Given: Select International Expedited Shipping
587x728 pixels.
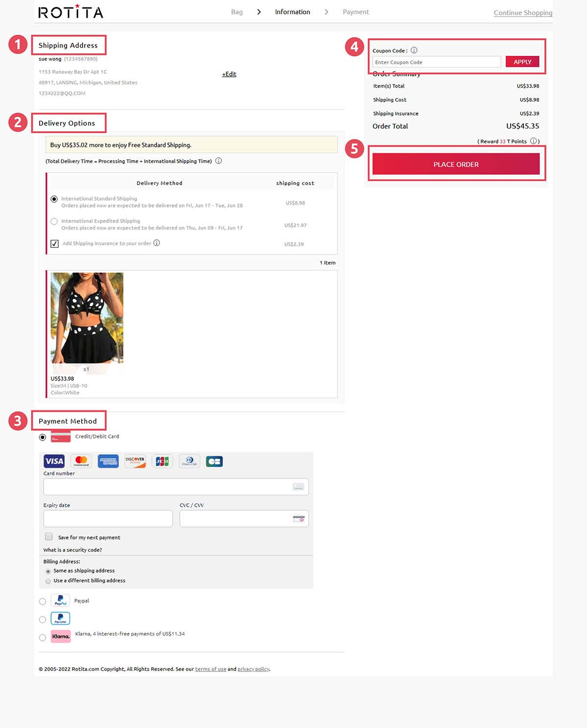Looking at the screenshot, I should tap(54, 221).
